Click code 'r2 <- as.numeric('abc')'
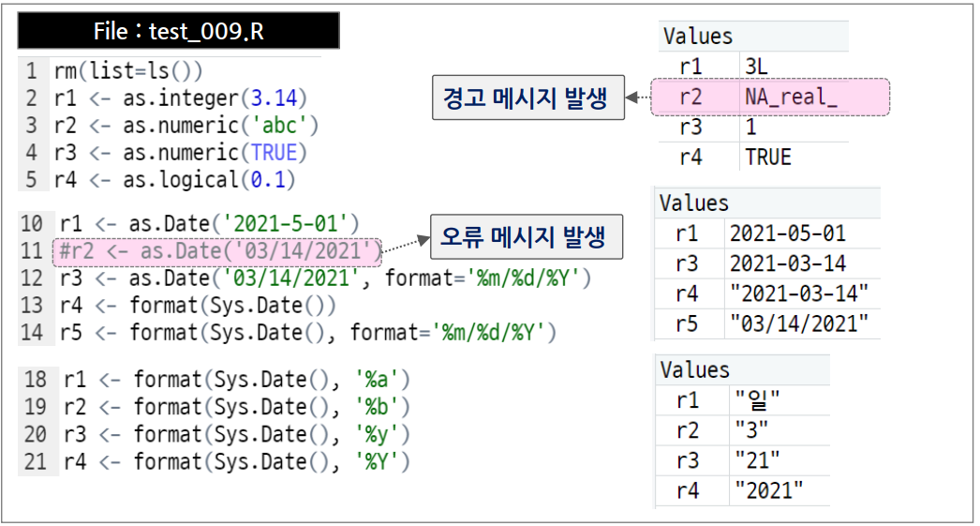The width and height of the screenshot is (980, 526). pos(186,126)
